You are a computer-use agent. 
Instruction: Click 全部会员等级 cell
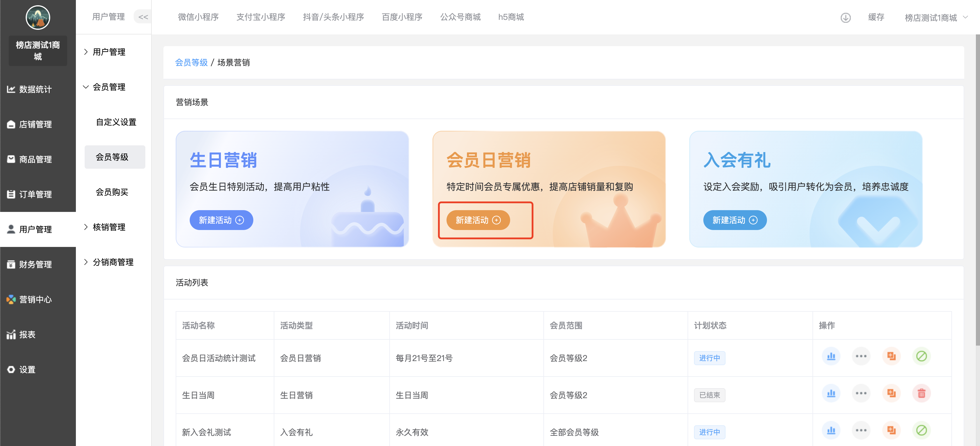click(x=574, y=432)
